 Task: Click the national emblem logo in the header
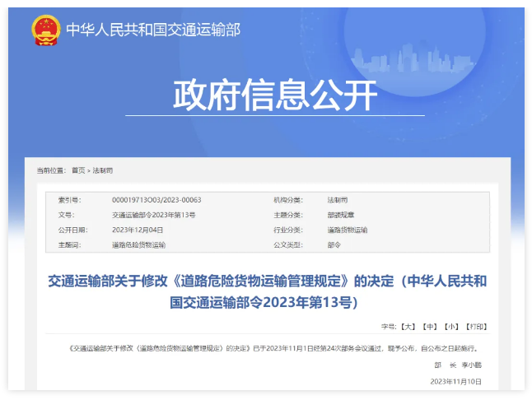pyautogui.click(x=46, y=30)
